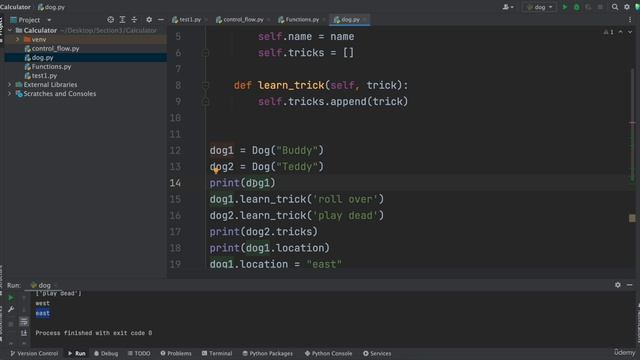The image size is (640, 360).
Task: Open the Debug tool window
Action: [x=106, y=353]
